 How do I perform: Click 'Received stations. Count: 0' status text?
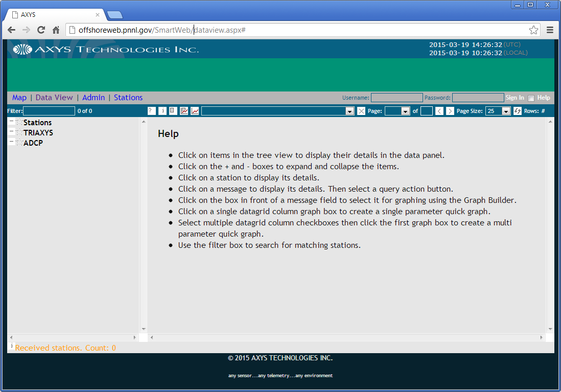click(x=65, y=348)
